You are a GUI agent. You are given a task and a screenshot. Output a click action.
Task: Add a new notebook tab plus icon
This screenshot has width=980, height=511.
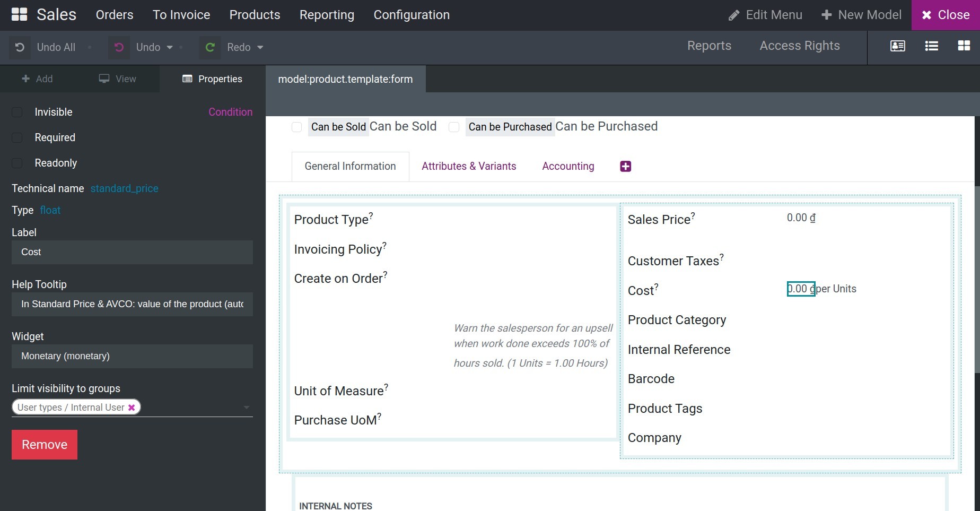point(625,166)
